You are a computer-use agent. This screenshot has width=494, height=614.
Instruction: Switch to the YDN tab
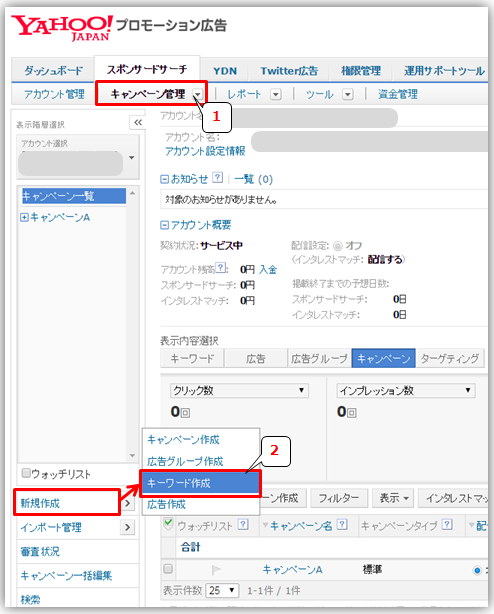tap(225, 70)
